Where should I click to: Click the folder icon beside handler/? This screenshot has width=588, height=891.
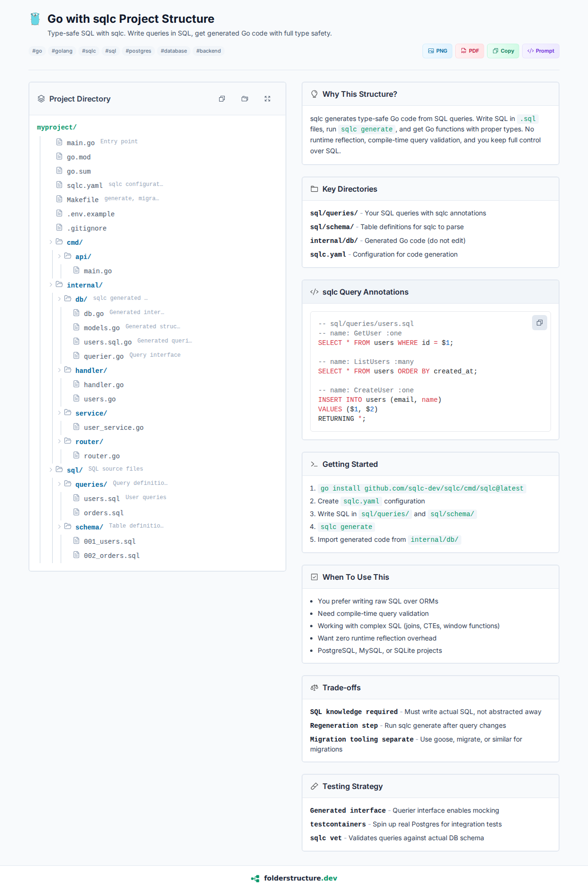[x=68, y=370]
